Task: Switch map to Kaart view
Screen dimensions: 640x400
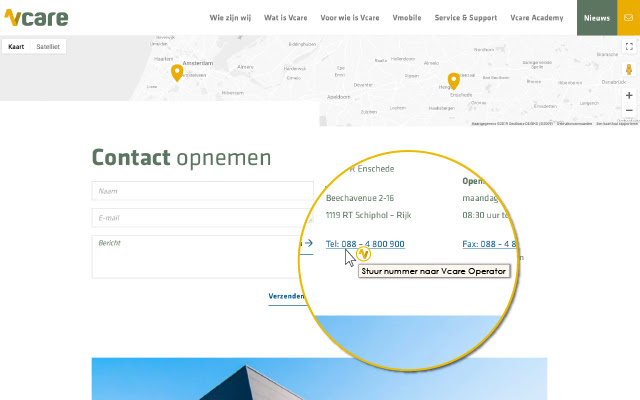Action: (x=16, y=47)
